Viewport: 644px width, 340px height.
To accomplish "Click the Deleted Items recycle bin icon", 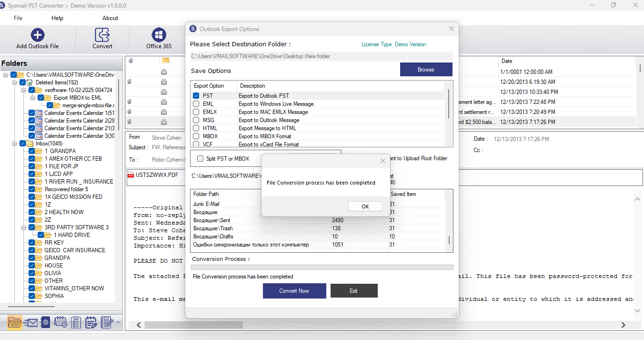I will [x=30, y=82].
